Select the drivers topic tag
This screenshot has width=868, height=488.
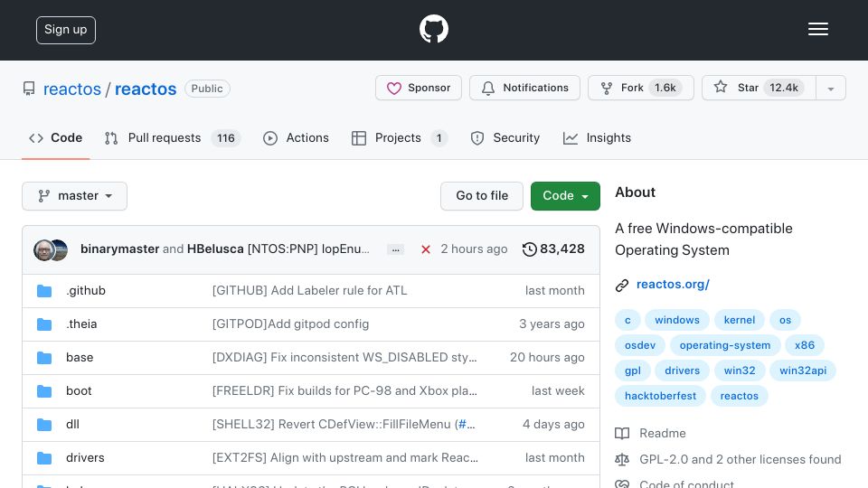pyautogui.click(x=682, y=371)
